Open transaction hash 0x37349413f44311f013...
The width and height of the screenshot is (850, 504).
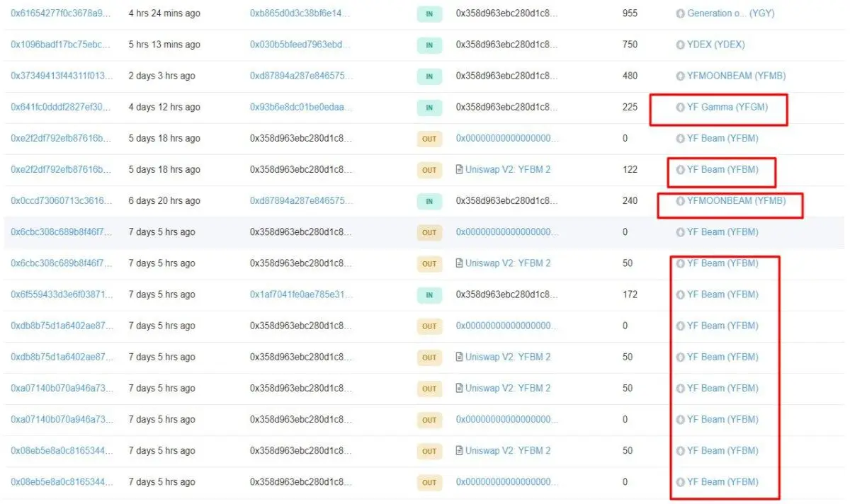pos(61,76)
